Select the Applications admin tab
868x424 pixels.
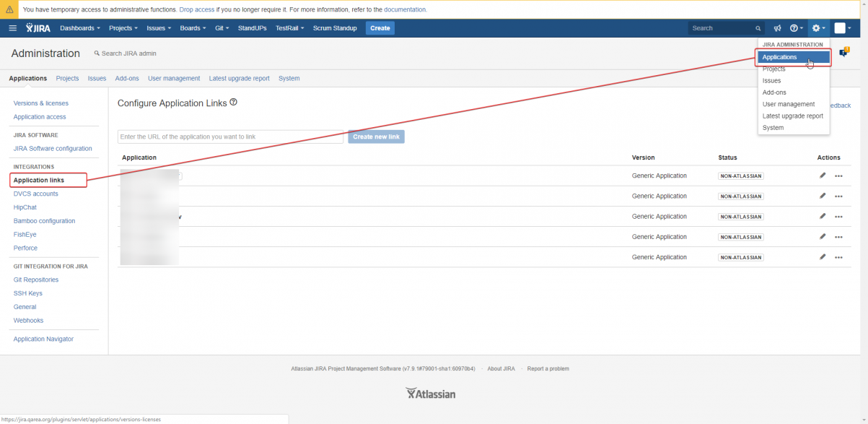click(x=28, y=78)
